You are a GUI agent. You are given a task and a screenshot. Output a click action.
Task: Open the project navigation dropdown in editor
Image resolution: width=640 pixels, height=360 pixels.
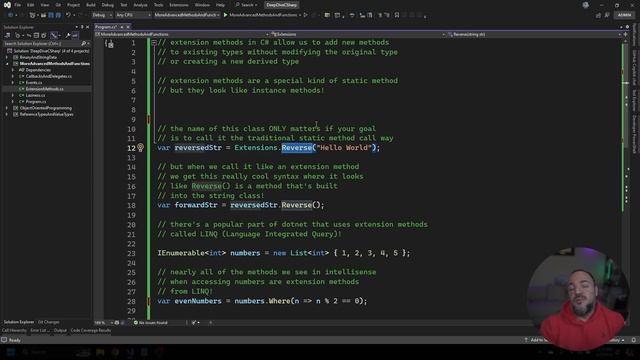click(x=182, y=34)
